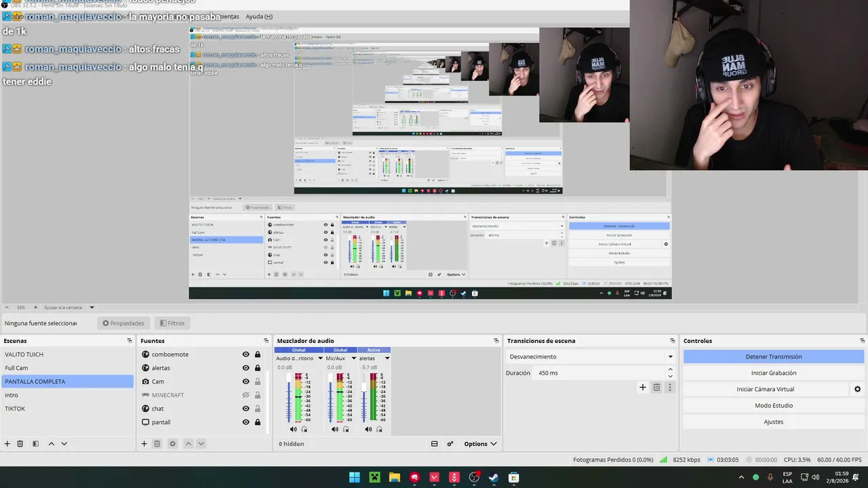Add a new source in Fuentes panel
Viewport: 868px width, 488px height.
pos(144,444)
